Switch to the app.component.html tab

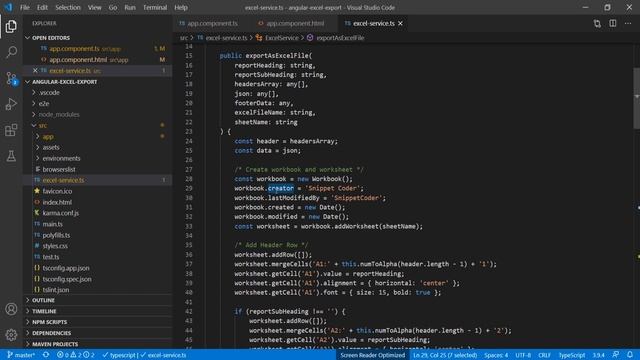pos(295,24)
